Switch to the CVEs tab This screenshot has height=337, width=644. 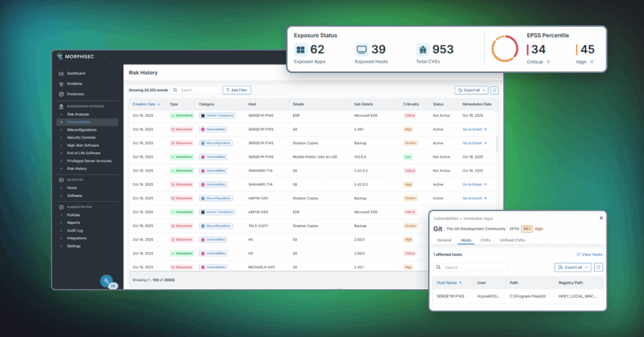(x=486, y=240)
